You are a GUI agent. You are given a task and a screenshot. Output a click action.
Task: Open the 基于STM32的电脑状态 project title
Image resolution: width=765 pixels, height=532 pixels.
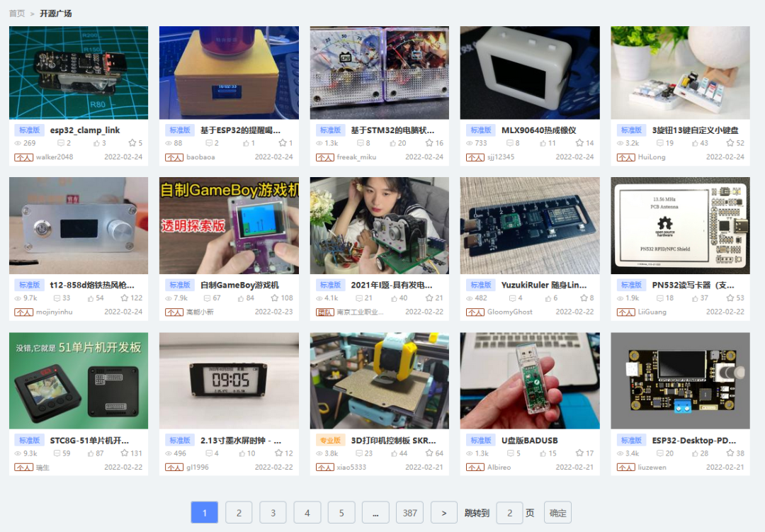(392, 130)
